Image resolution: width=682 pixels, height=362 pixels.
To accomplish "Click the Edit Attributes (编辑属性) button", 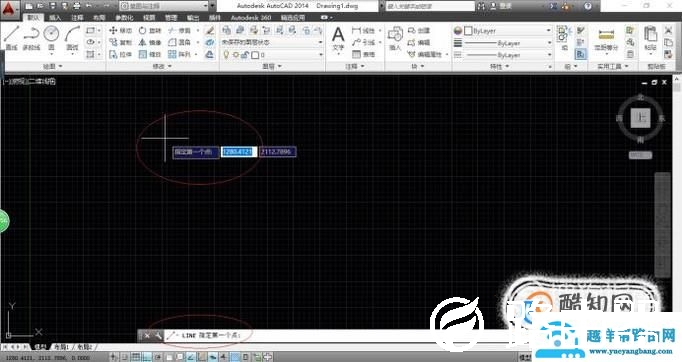I will [x=425, y=54].
